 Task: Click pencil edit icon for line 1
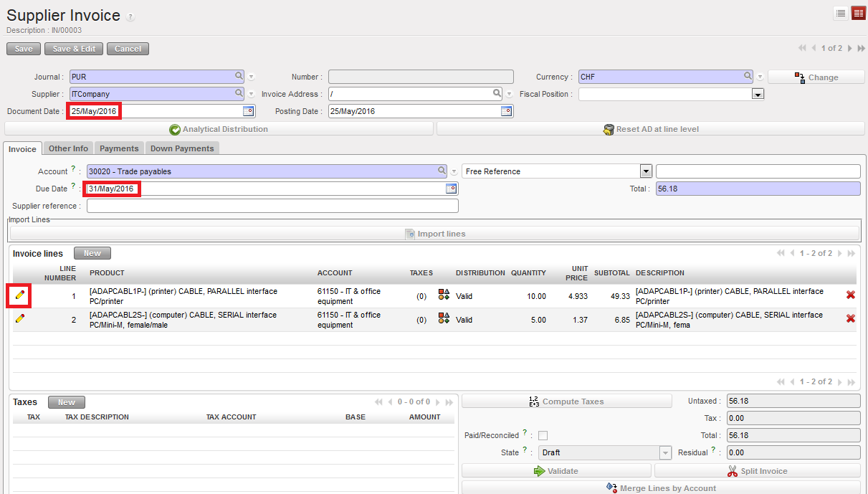(19, 295)
